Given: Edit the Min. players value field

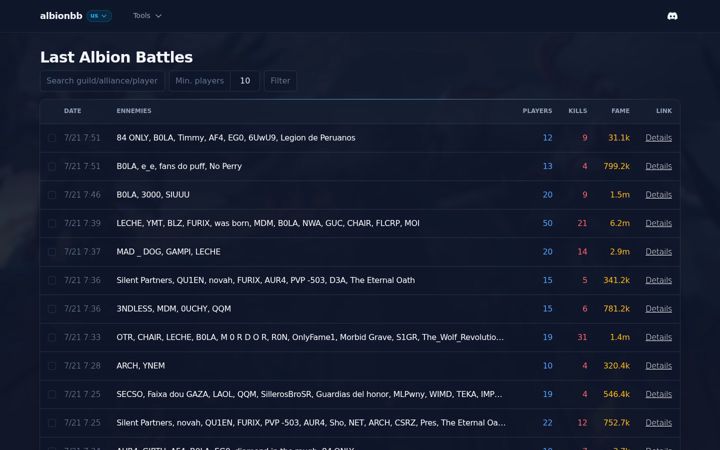Looking at the screenshot, I should click(x=245, y=81).
